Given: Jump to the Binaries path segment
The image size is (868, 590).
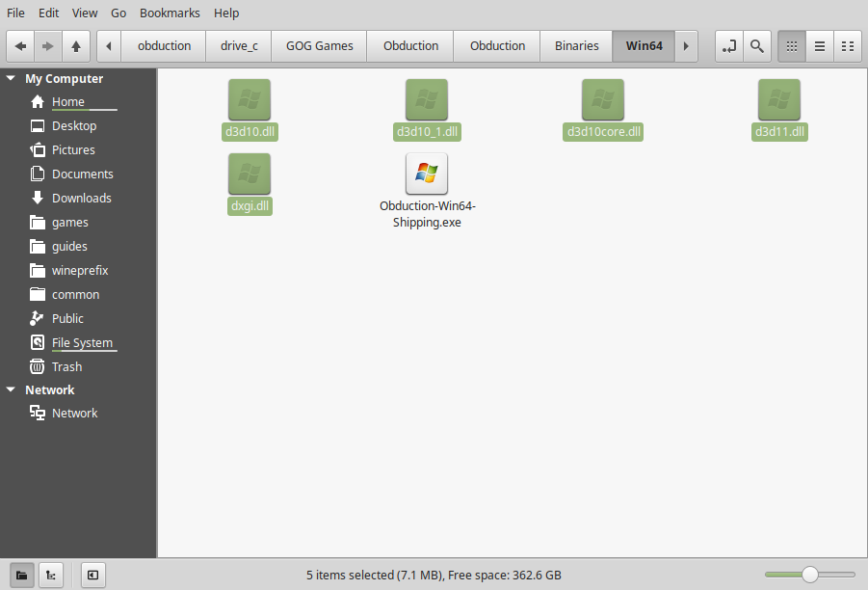Looking at the screenshot, I should (577, 46).
